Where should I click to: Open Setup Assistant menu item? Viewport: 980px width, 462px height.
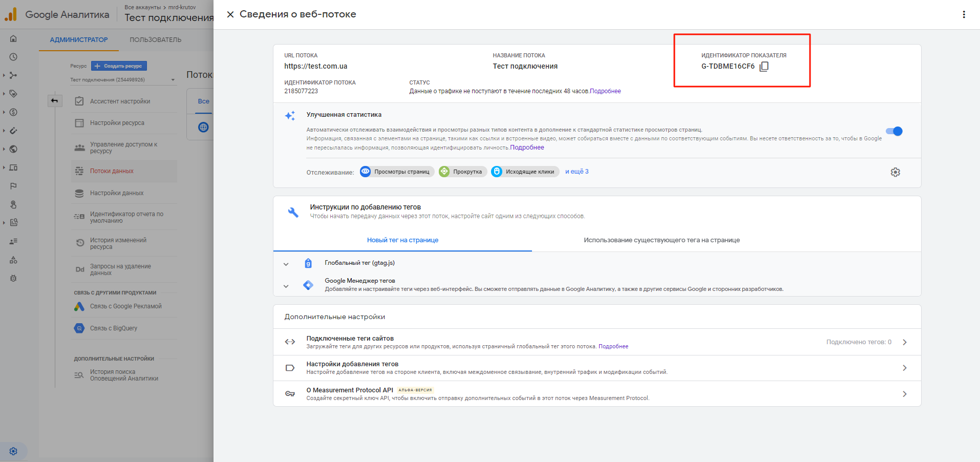[124, 101]
